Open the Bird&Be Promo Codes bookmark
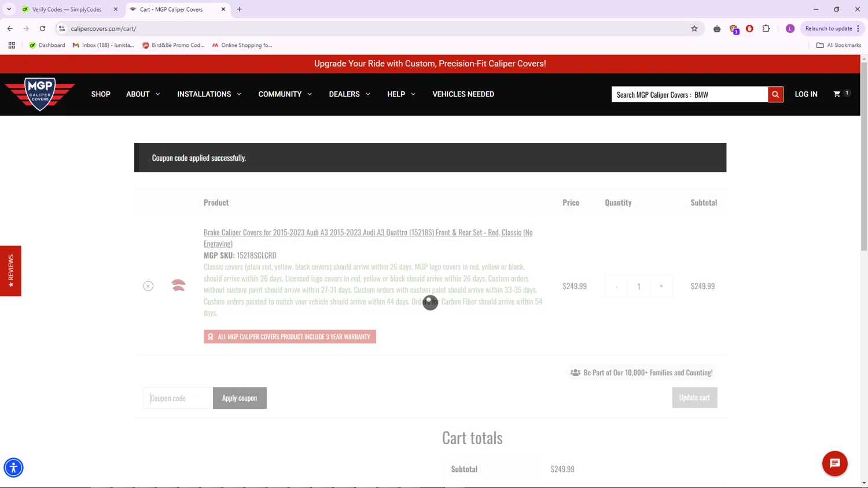The width and height of the screenshot is (868, 488). tap(173, 45)
